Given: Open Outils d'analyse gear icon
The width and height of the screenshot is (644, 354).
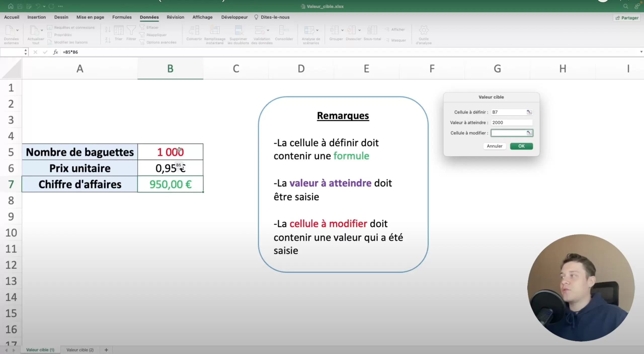Looking at the screenshot, I should (x=424, y=30).
